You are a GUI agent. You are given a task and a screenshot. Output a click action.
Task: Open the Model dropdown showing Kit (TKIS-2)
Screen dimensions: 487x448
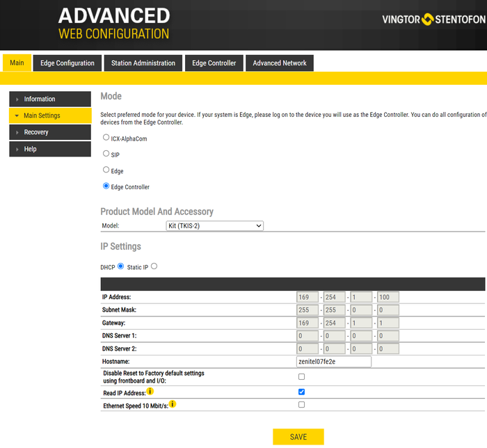214,226
